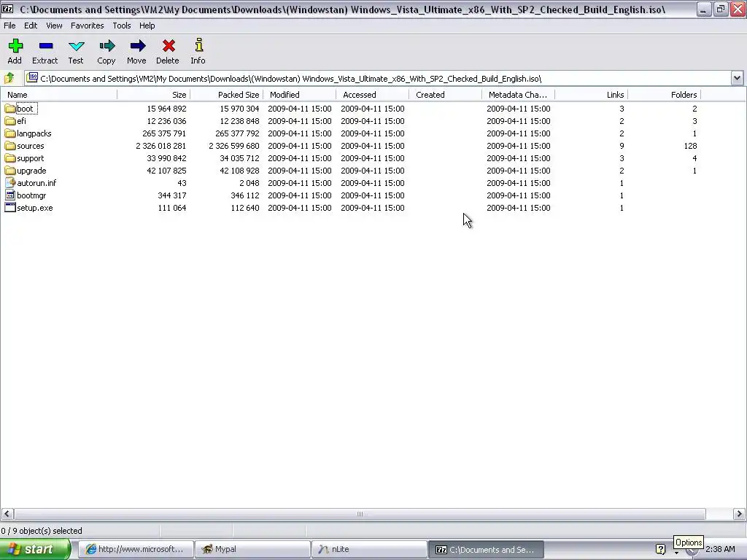Switch to Internet Explorer microsoft taskbar item
The height and width of the screenshot is (560, 747).
(135, 549)
